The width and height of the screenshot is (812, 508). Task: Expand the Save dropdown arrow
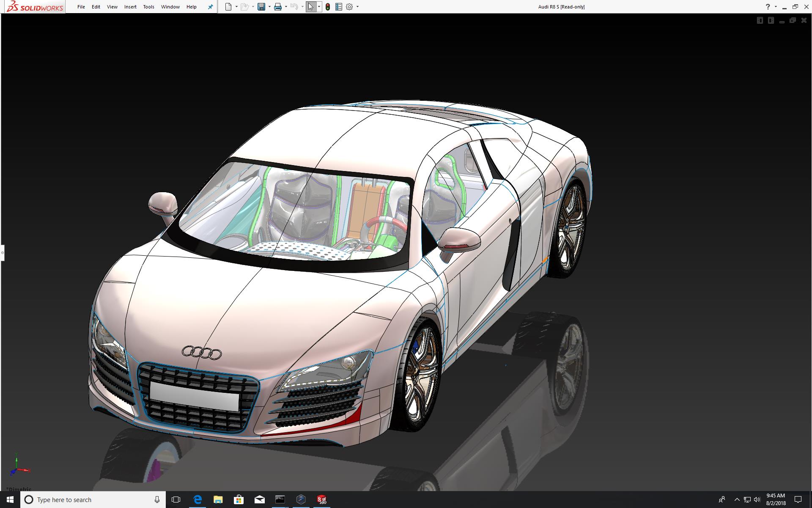[269, 7]
